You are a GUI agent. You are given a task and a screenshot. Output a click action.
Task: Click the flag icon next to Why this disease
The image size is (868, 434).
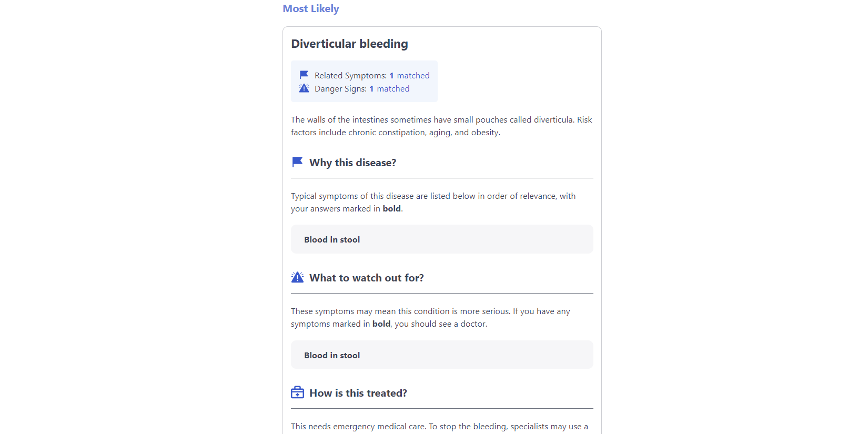[297, 162]
